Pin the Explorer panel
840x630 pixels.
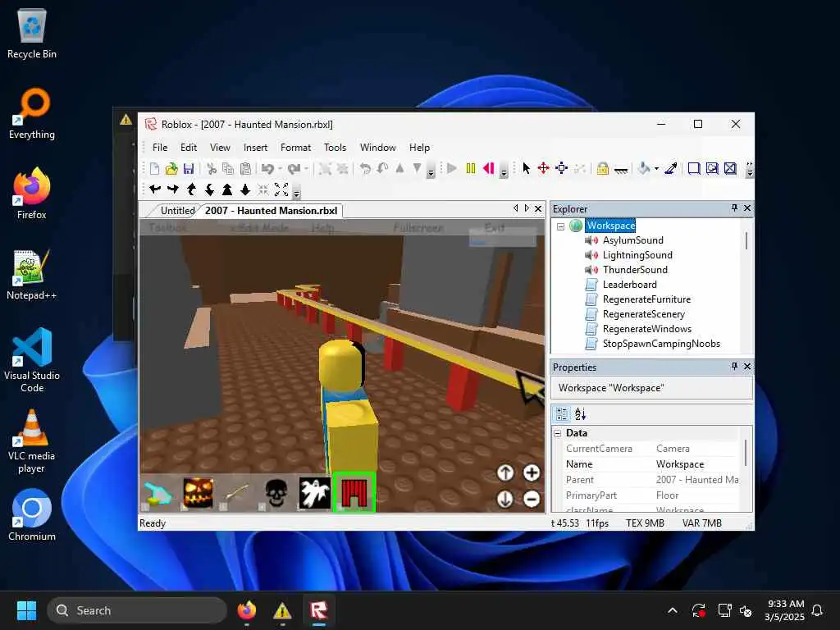[x=734, y=208]
